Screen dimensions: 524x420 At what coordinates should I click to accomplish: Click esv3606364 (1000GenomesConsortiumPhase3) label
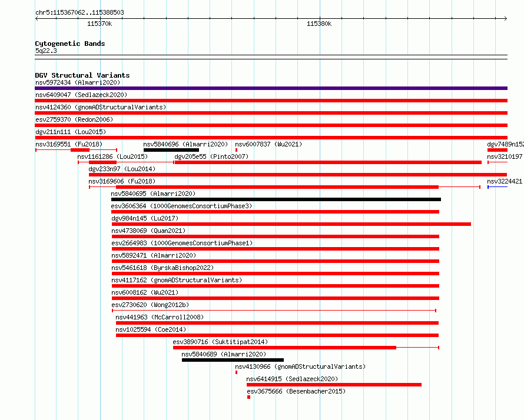[x=181, y=206]
